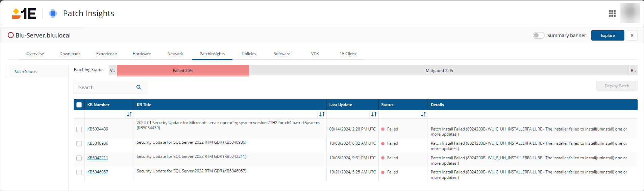644x191 pixels.
Task: Click the search magnifier icon
Action: tap(139, 87)
